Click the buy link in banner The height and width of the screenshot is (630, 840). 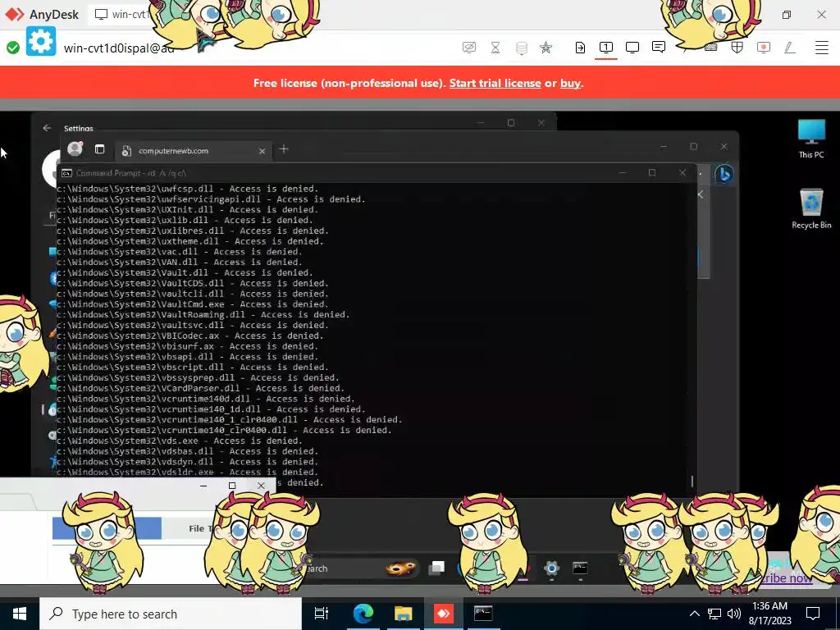tap(570, 83)
